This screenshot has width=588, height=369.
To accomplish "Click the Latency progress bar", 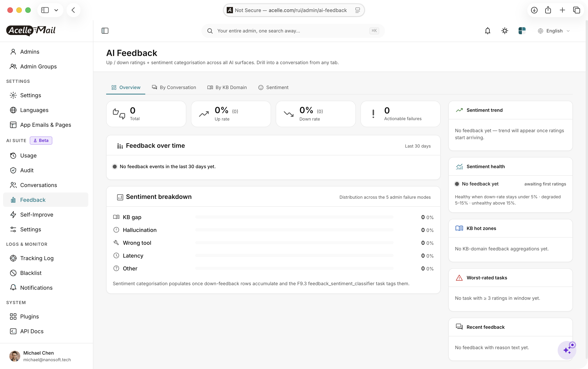I will pos(294,255).
